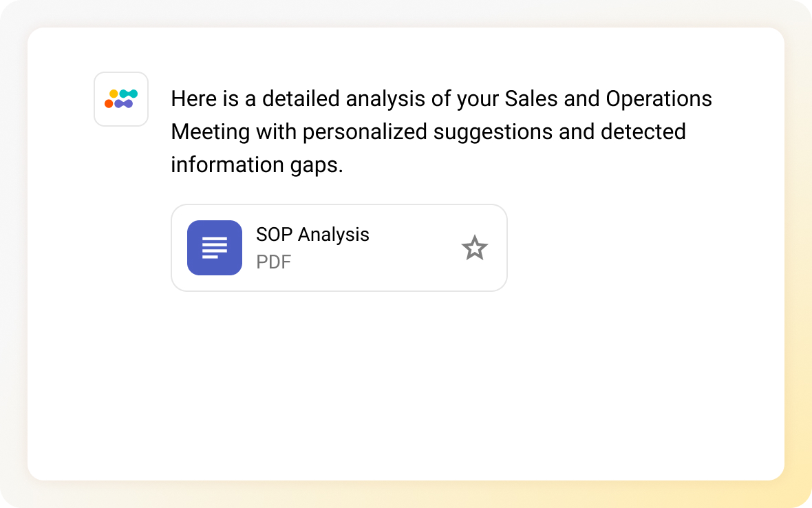Click blank space between file name and star
Viewport: 812px width, 508px height.
(x=413, y=248)
